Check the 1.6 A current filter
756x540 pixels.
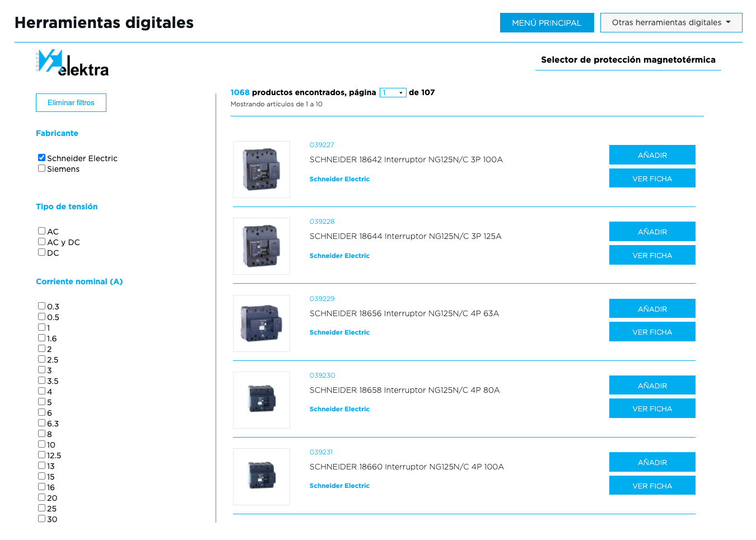tap(41, 338)
